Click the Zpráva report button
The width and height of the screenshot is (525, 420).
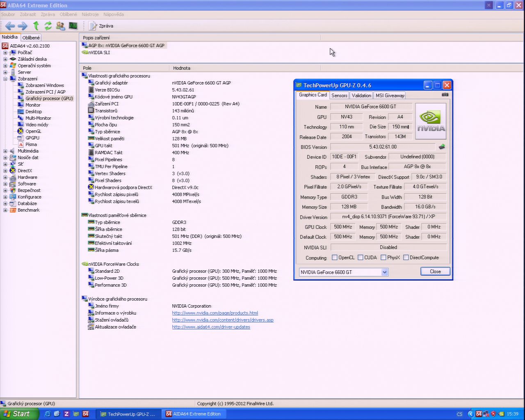(101, 26)
